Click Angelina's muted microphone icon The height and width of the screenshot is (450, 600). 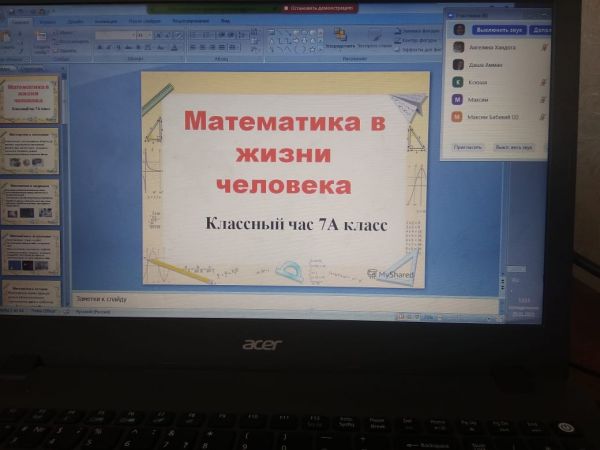click(544, 46)
